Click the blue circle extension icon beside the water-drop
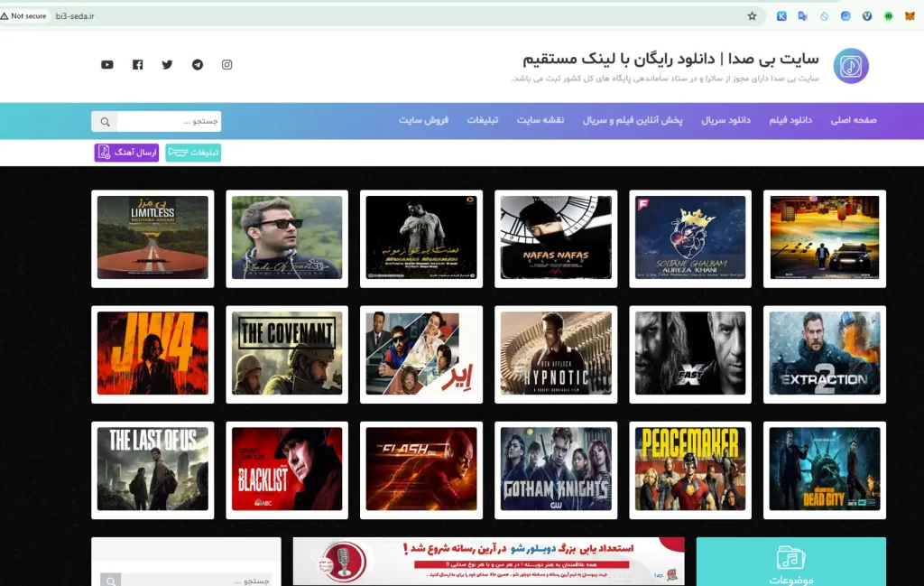The image size is (924, 586). pos(845,16)
